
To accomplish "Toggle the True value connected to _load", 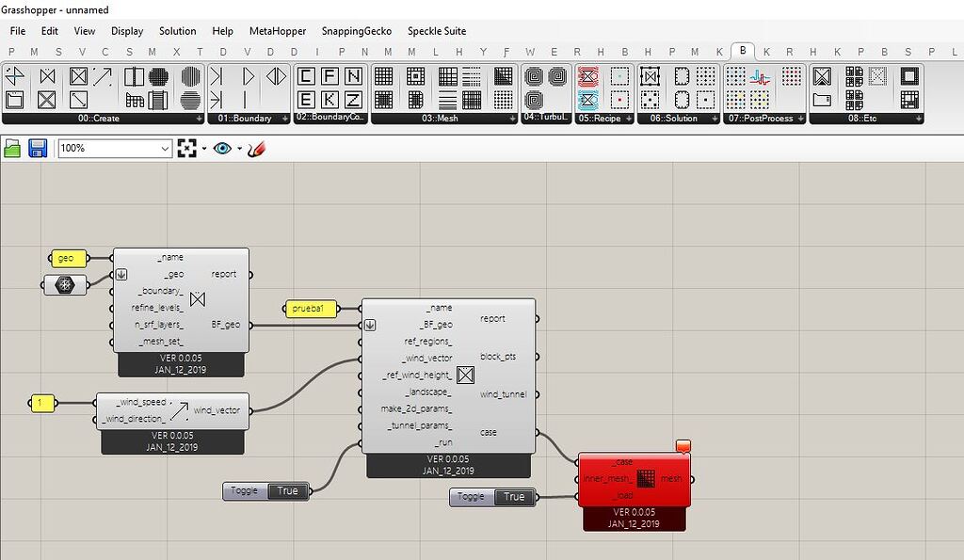I will (514, 497).
